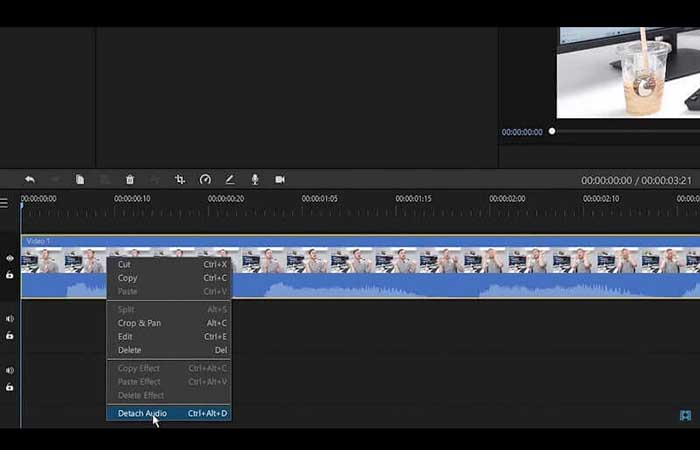Click the greyed-out Paste toolbar icon
Screen dimensions: 700x450
click(105, 179)
